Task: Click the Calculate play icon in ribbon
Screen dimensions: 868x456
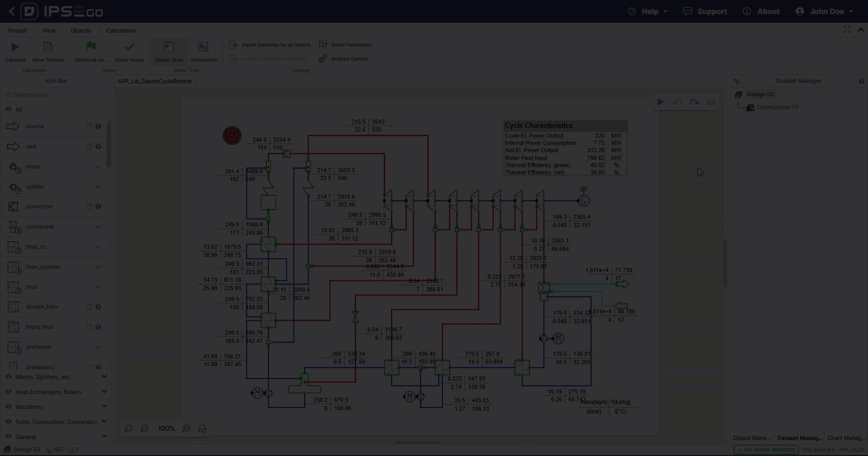Action: [x=15, y=48]
